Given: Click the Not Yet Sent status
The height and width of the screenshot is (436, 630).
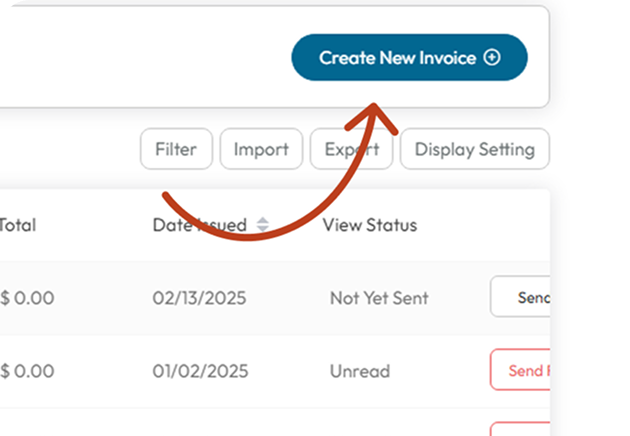Looking at the screenshot, I should coord(379,297).
